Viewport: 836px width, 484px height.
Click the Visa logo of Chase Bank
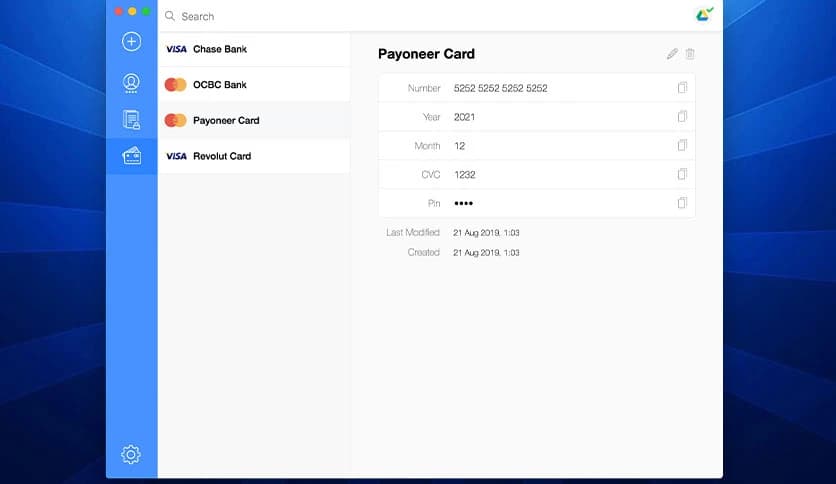click(x=176, y=49)
